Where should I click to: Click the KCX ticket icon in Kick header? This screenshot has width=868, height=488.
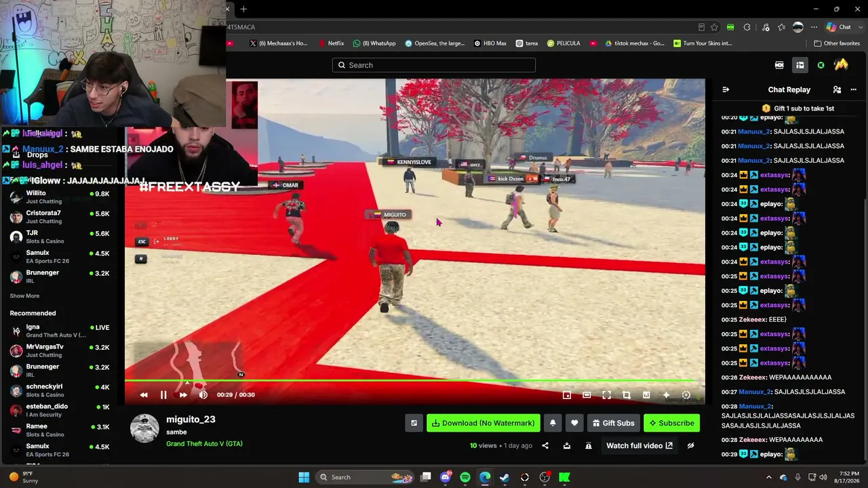(779, 65)
